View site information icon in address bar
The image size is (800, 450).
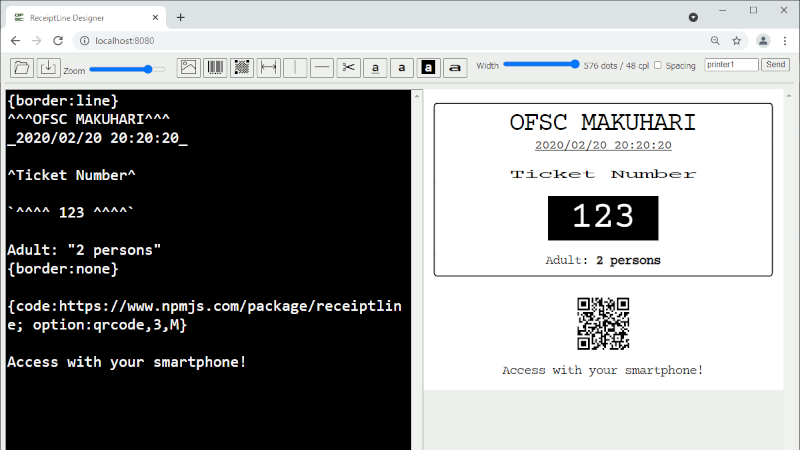(x=84, y=41)
